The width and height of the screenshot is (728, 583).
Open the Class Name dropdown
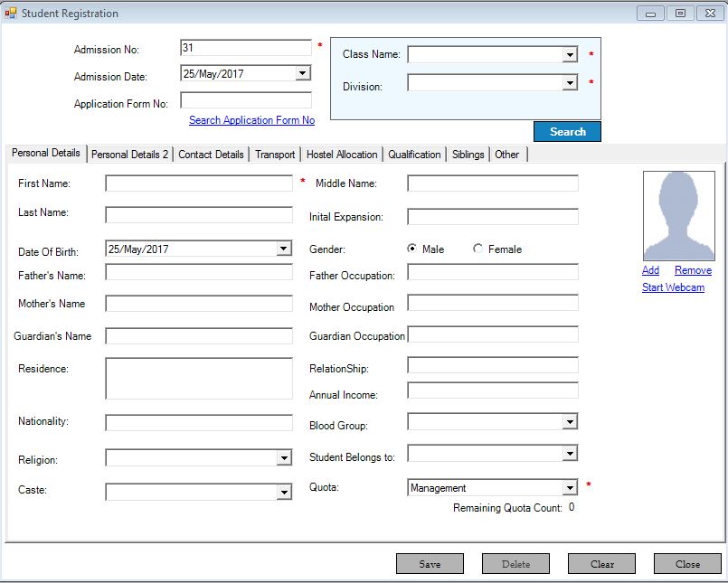pyautogui.click(x=570, y=55)
